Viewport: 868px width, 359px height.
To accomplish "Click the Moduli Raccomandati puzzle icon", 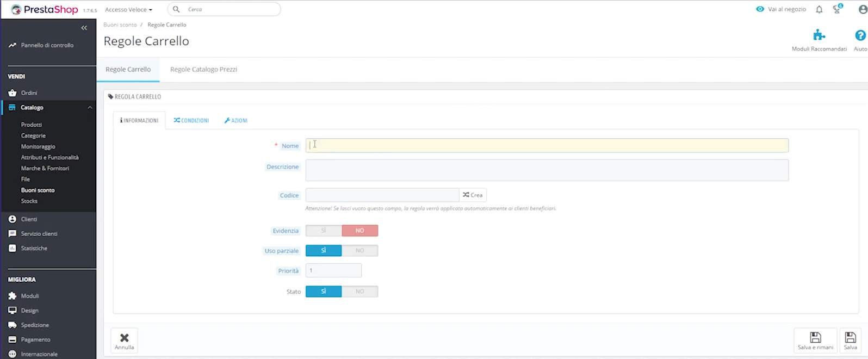I will click(819, 36).
